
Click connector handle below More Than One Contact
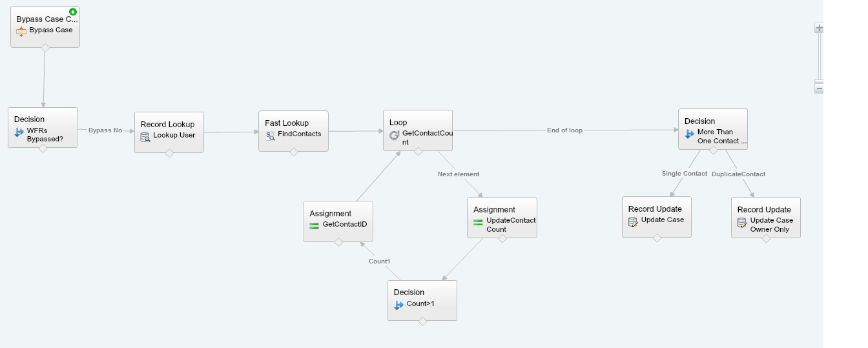click(714, 150)
